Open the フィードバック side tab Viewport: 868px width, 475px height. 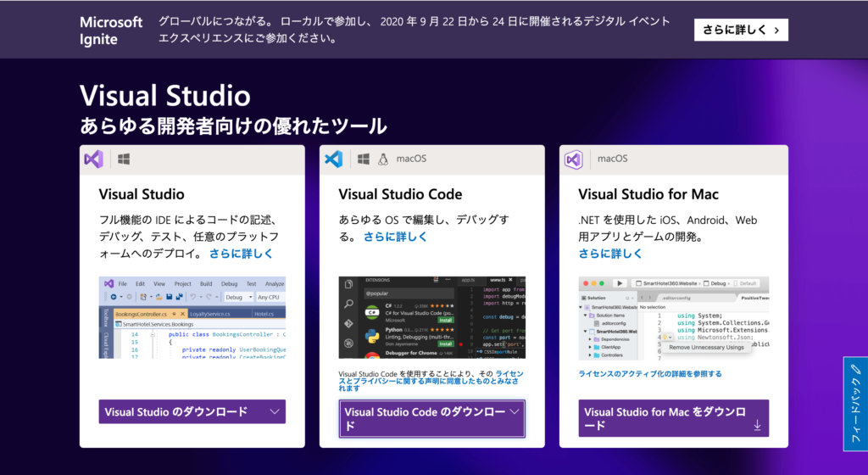coord(856,404)
